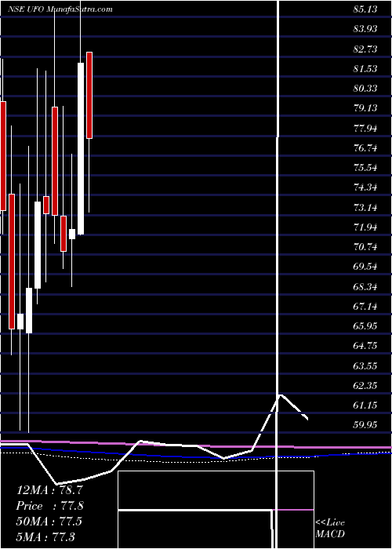This screenshot has width=392, height=549.
Task: Click the '50MA : 77.5' legend entry
Action: (49, 522)
